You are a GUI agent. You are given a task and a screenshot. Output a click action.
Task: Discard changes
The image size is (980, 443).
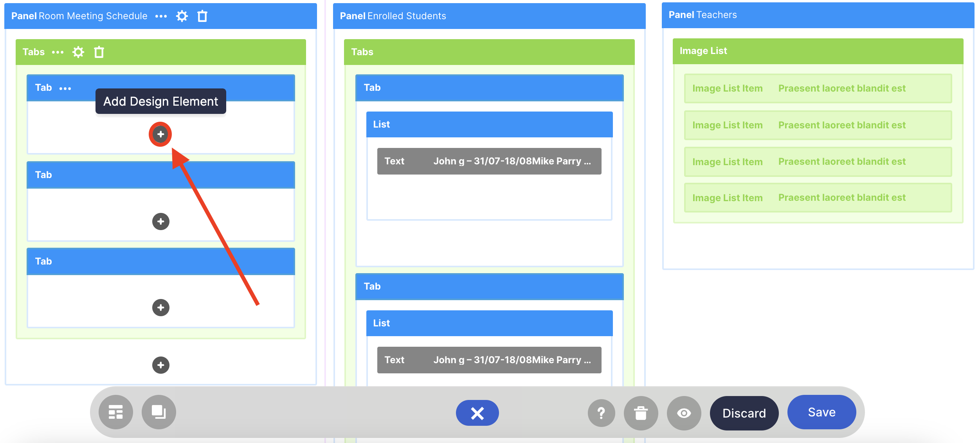pyautogui.click(x=744, y=413)
